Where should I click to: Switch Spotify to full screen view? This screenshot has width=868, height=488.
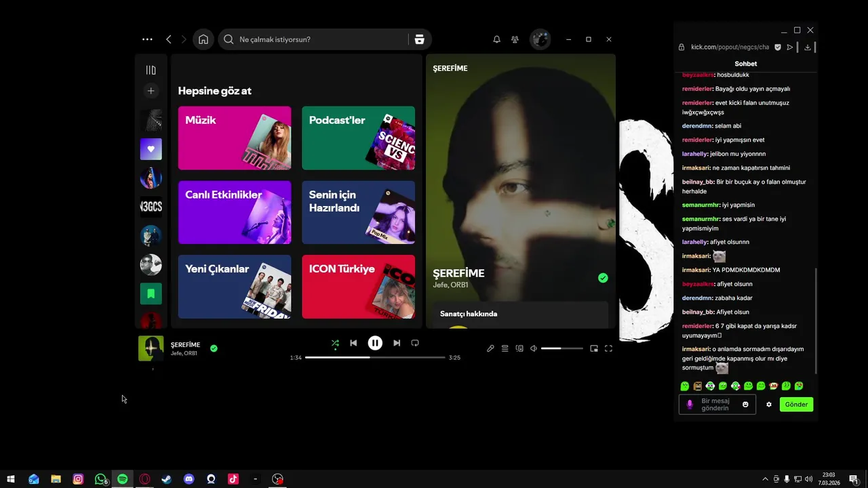click(x=608, y=348)
